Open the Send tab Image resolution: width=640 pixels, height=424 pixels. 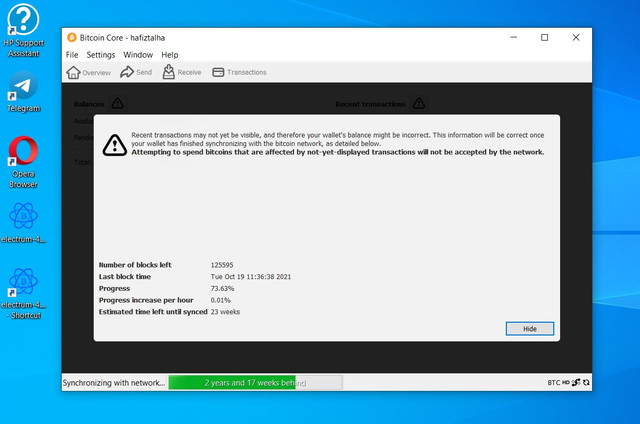[136, 72]
